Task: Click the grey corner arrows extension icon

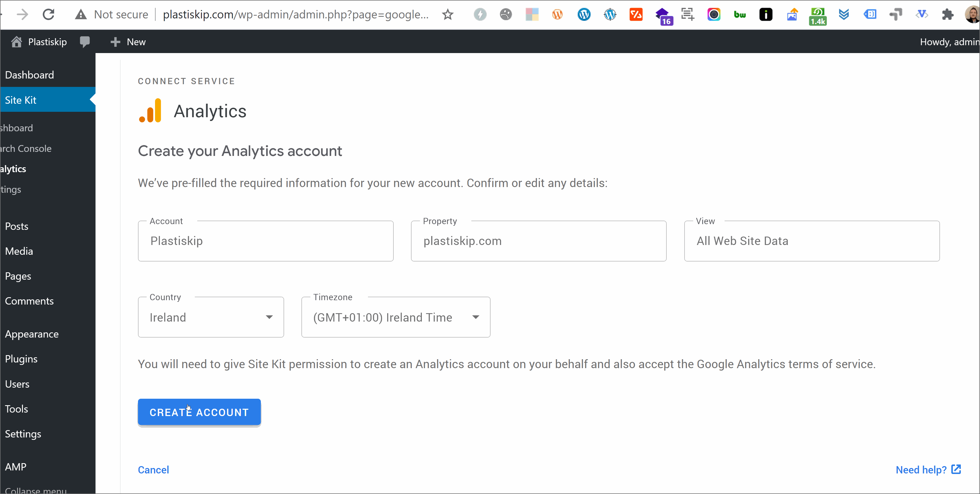Action: (x=896, y=14)
